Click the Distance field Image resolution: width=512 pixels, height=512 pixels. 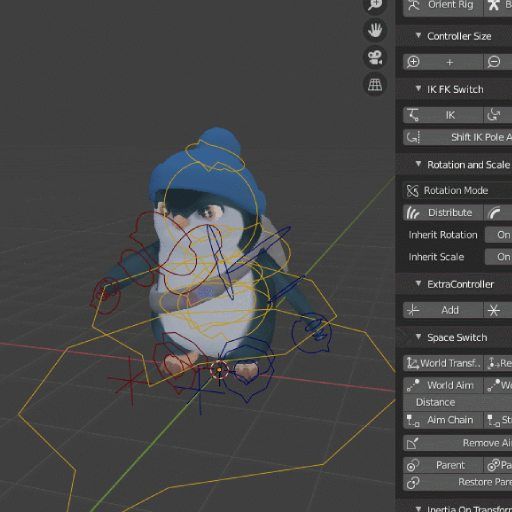[458, 402]
